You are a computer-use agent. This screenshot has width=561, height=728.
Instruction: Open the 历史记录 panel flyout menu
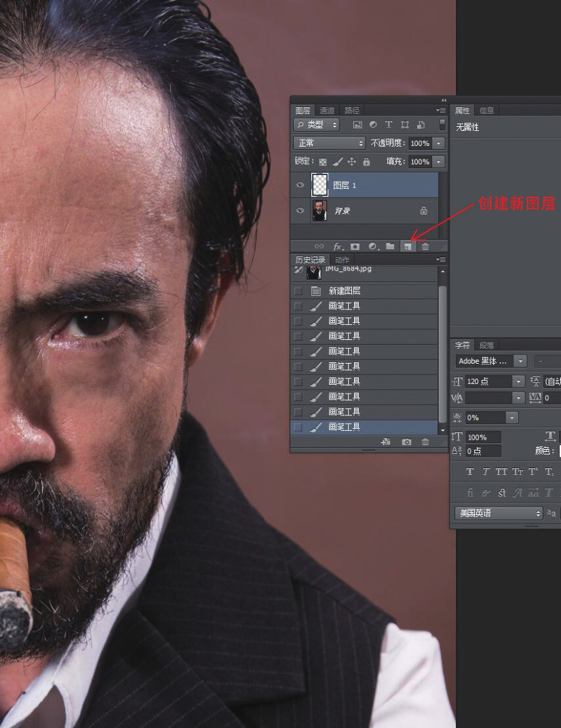click(x=440, y=259)
